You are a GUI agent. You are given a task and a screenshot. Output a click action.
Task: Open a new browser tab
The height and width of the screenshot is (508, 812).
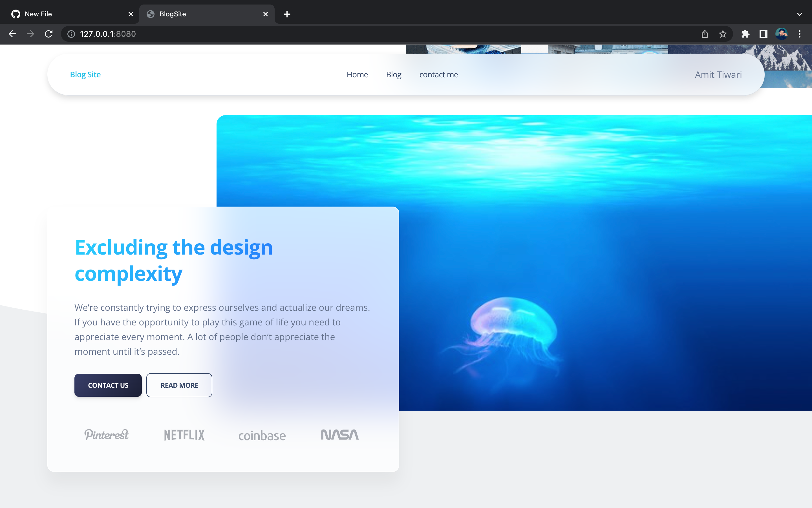click(x=287, y=14)
